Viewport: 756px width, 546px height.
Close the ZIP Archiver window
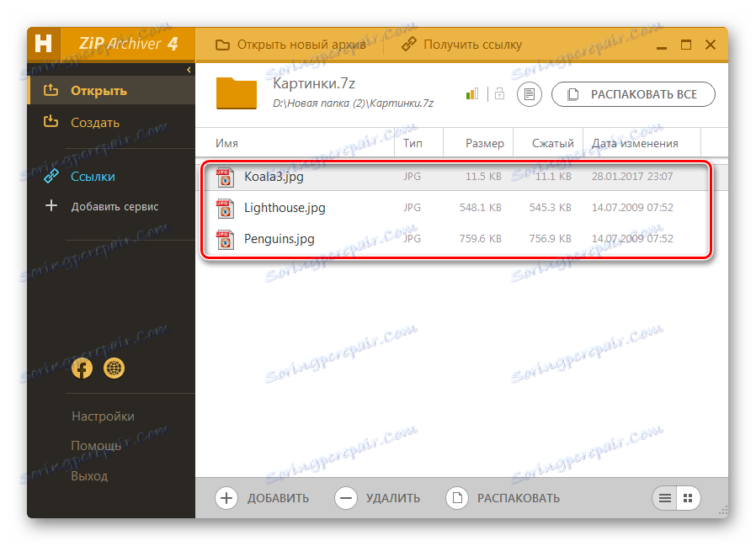711,45
